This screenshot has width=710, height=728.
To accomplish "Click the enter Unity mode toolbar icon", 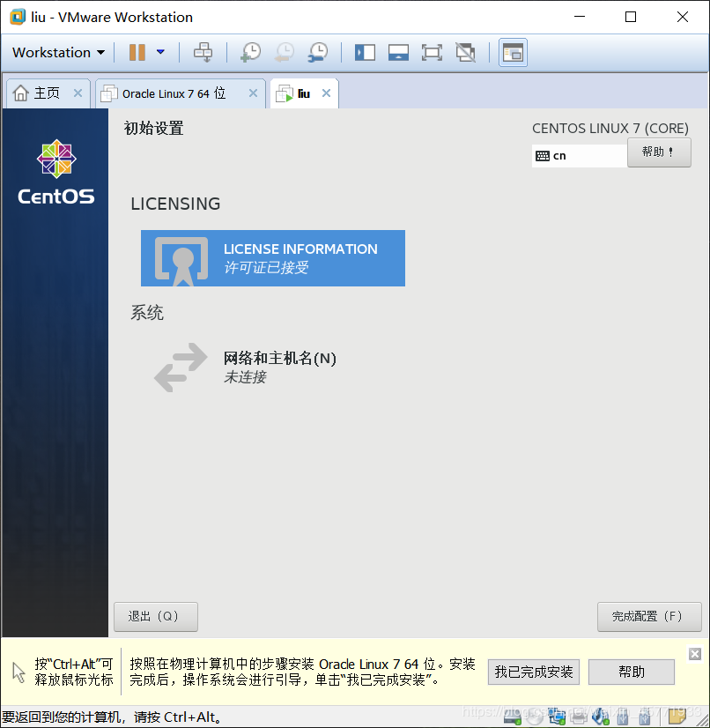I will point(465,52).
